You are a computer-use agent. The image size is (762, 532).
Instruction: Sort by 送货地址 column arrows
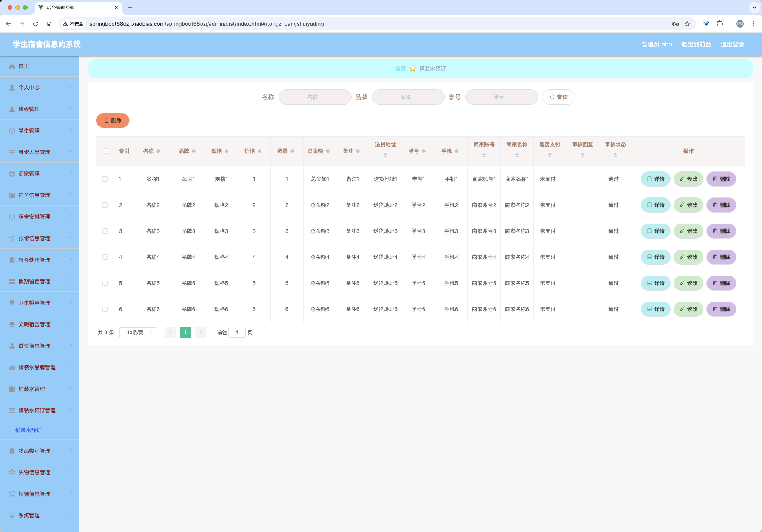click(386, 155)
